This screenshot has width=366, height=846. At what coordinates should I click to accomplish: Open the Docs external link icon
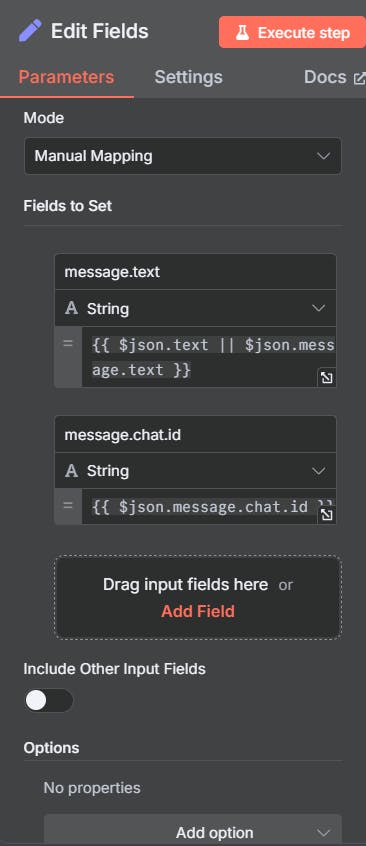[x=359, y=79]
